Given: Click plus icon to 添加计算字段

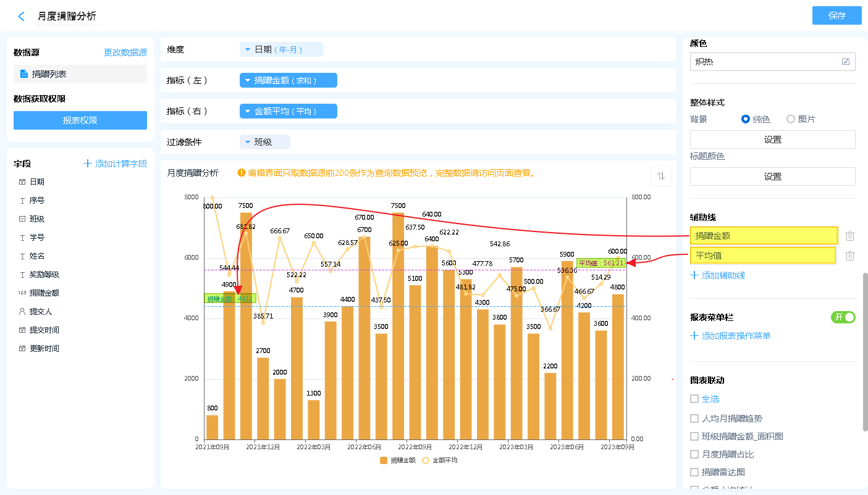Looking at the screenshot, I should pos(88,164).
